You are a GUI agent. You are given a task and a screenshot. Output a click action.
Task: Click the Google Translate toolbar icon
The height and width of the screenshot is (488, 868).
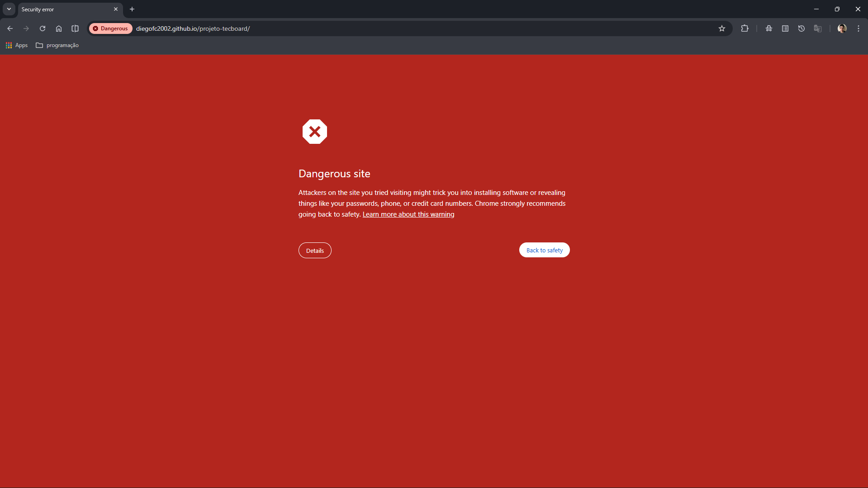[818, 28]
